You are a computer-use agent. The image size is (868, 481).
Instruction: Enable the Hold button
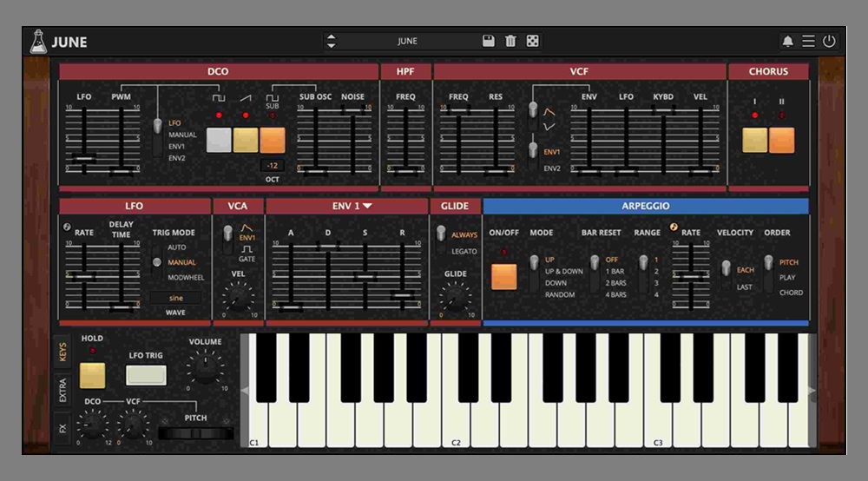pos(92,375)
